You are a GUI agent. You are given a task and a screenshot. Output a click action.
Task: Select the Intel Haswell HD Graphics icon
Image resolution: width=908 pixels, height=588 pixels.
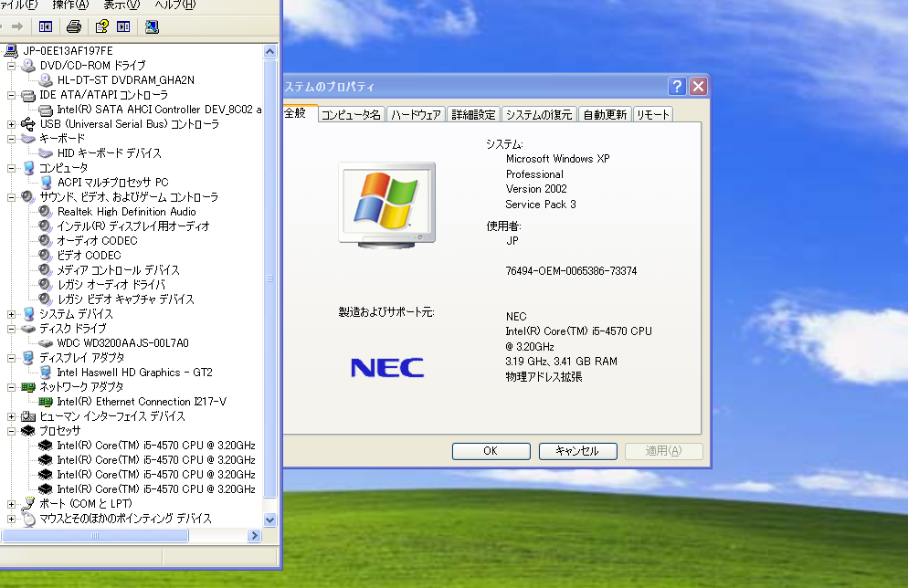point(46,373)
